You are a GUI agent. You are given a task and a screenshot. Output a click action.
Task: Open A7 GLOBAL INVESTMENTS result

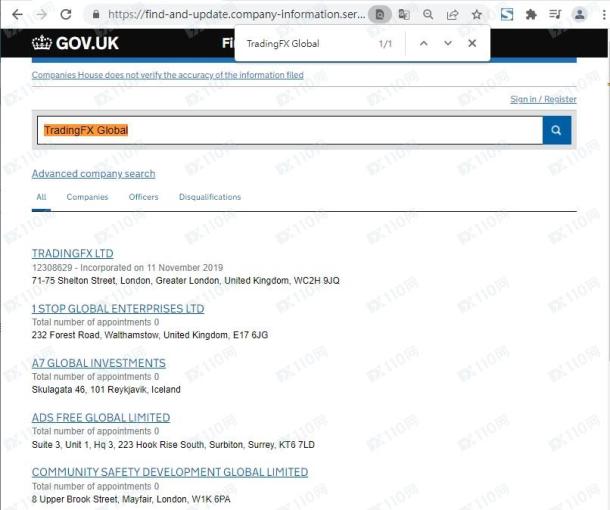pos(99,363)
